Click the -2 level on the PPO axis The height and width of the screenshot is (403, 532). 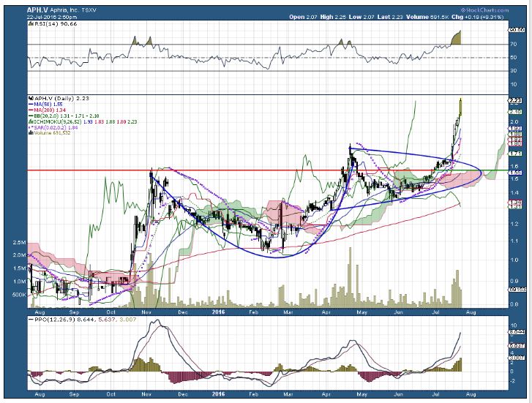513,380
